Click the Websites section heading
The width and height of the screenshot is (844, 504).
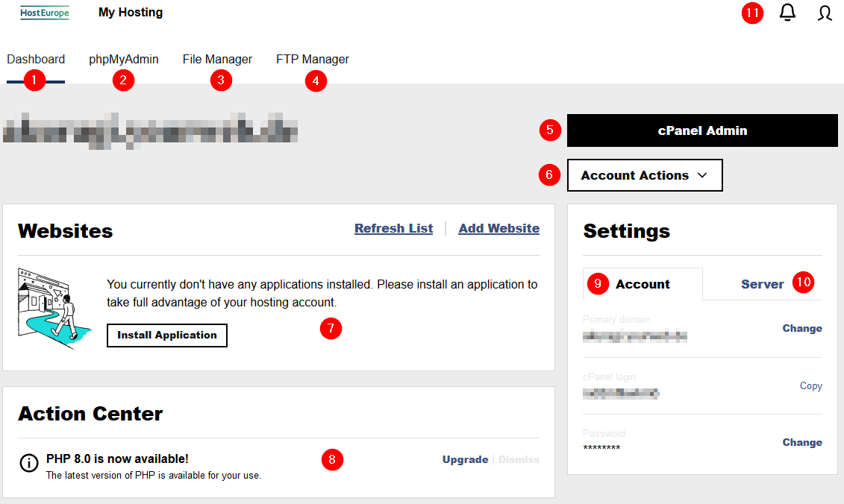tap(66, 231)
